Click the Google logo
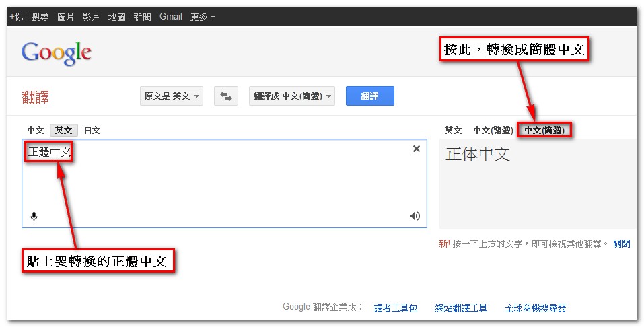Screen dimensions: 644x327 [x=56, y=52]
